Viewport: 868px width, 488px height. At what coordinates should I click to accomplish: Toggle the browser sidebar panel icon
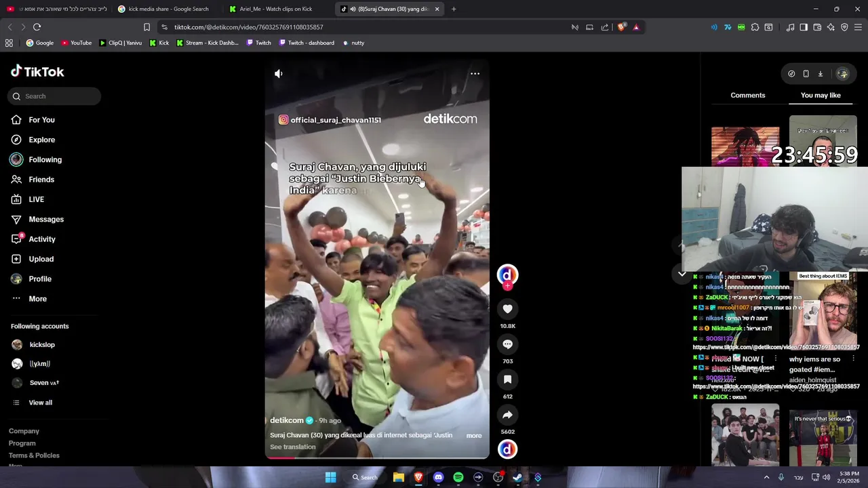point(804,27)
